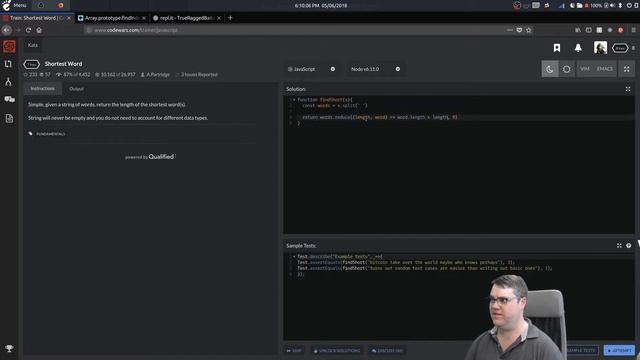Save page to Pocket
This screenshot has width=640, height=360.
(x=519, y=30)
